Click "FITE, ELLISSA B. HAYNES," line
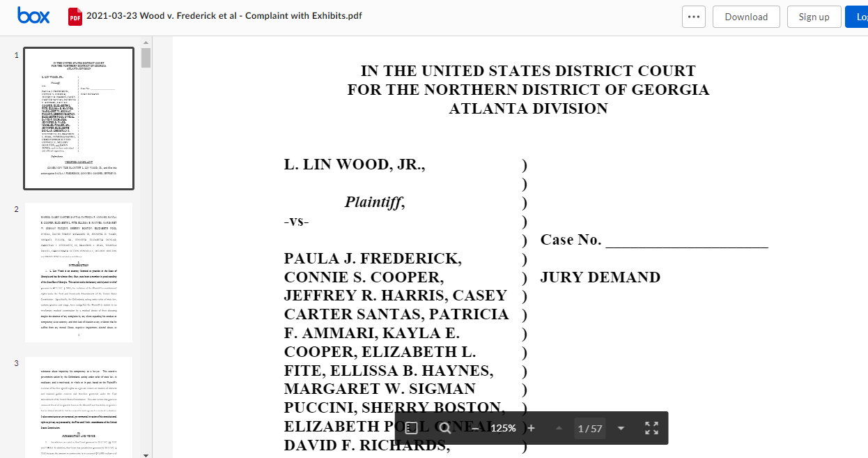The height and width of the screenshot is (458, 868). click(x=388, y=370)
